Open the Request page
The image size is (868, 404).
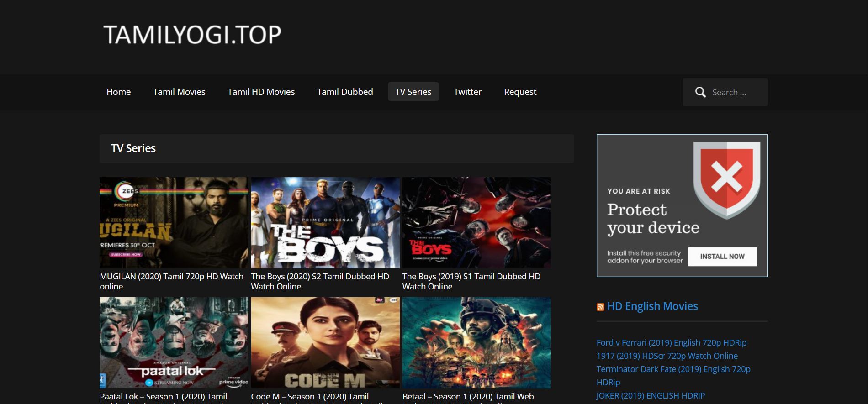(520, 92)
